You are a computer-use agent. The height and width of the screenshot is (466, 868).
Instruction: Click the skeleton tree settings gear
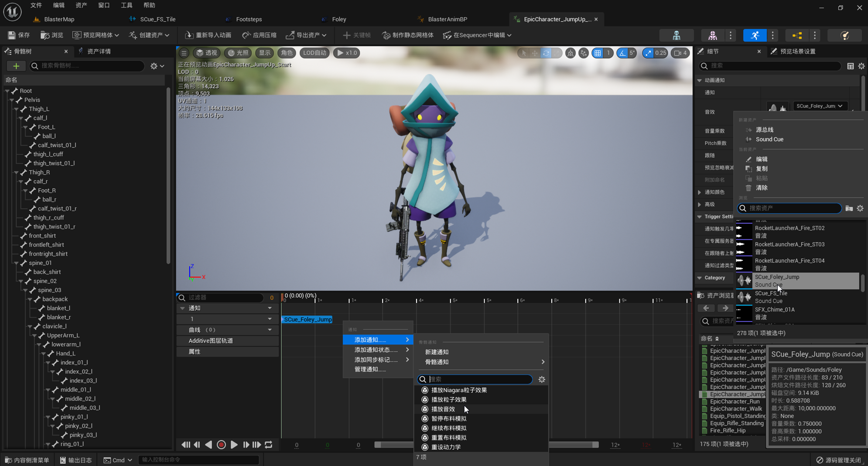(157, 66)
